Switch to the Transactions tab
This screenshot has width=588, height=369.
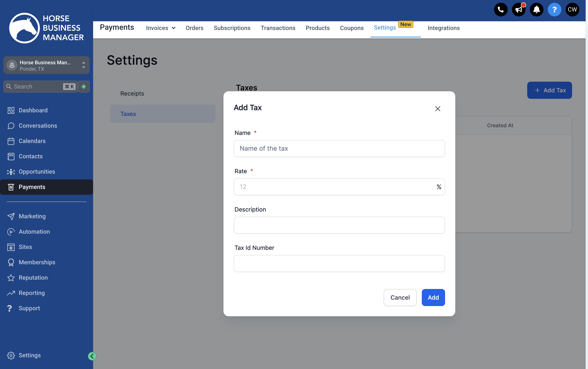point(278,28)
